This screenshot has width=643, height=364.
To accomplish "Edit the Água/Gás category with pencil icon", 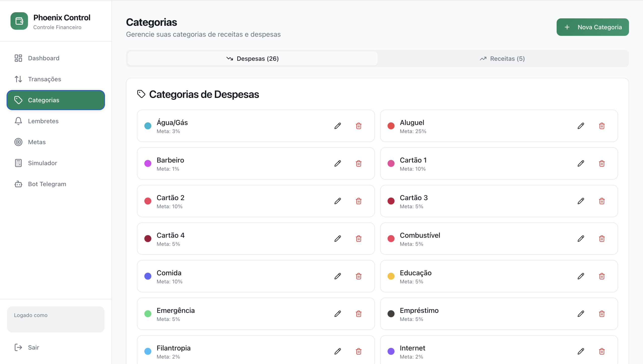I will click(338, 126).
